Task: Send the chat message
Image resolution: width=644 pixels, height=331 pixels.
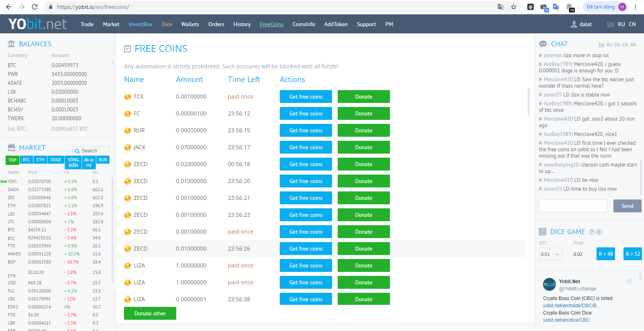Action: (x=627, y=206)
